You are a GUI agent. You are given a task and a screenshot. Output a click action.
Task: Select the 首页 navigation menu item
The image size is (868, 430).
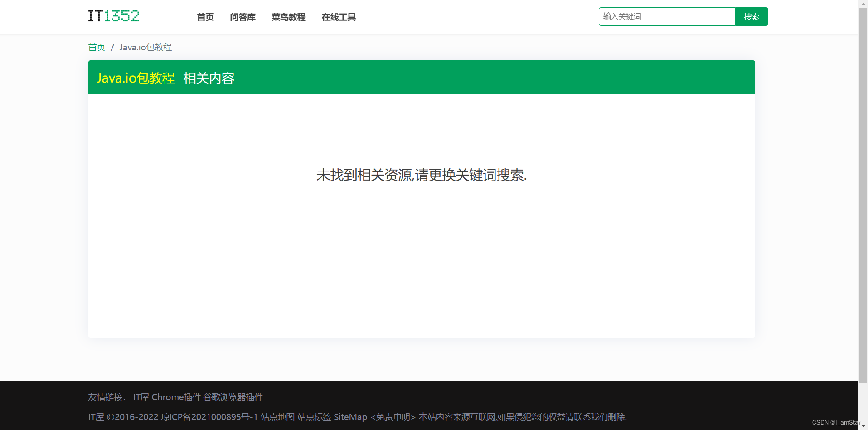[205, 17]
